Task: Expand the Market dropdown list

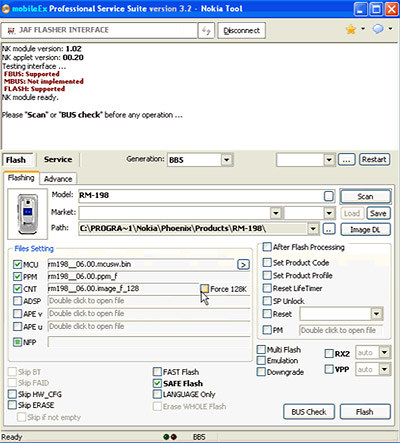Action: (276, 213)
